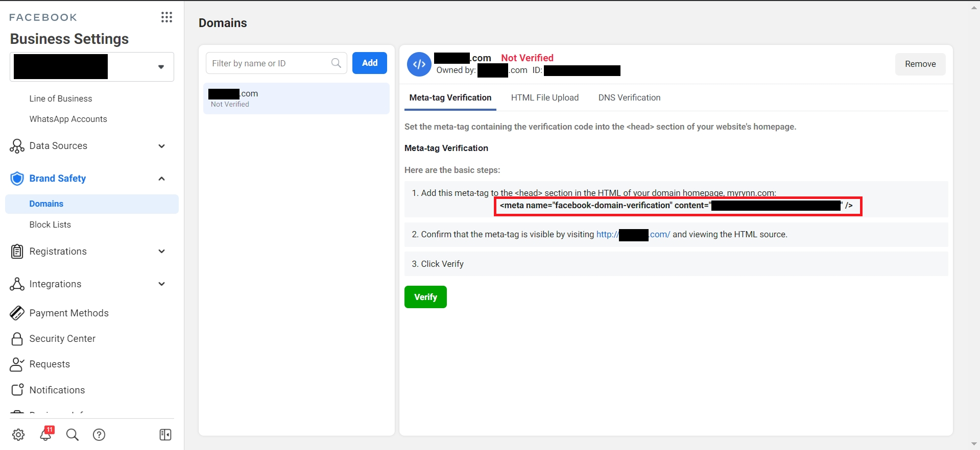Open Security Center label
The width and height of the screenshot is (980, 450).
tap(62, 339)
